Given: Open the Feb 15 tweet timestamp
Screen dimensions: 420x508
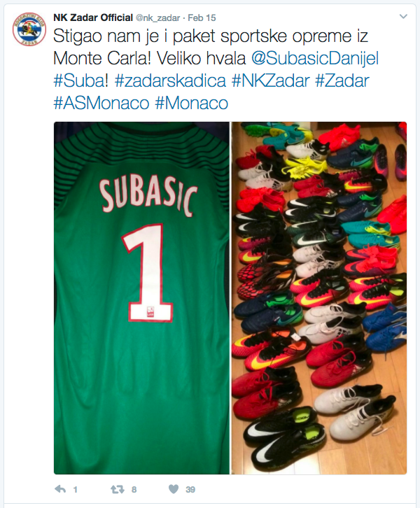Looking at the screenshot, I should pos(202,17).
